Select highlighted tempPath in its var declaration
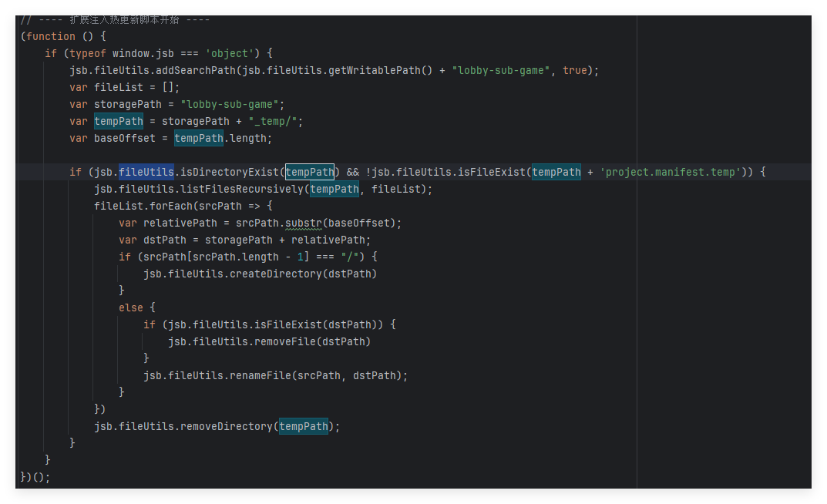The height and width of the screenshot is (504, 827). click(x=119, y=121)
